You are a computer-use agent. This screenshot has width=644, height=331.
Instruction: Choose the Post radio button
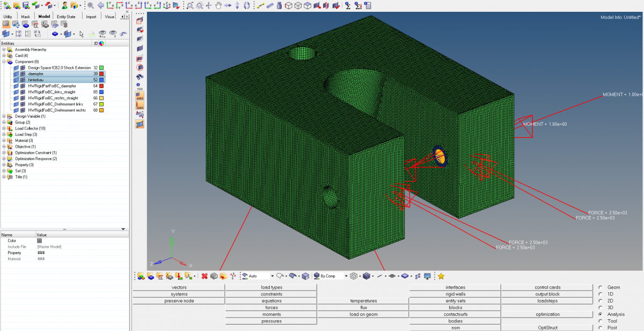pyautogui.click(x=600, y=328)
